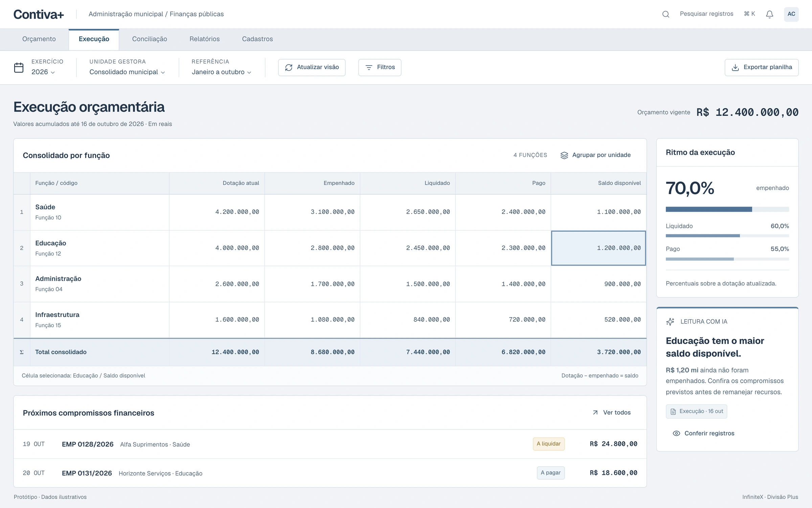Go to the Conciliação tab
This screenshot has width=812, height=508.
pyautogui.click(x=150, y=39)
